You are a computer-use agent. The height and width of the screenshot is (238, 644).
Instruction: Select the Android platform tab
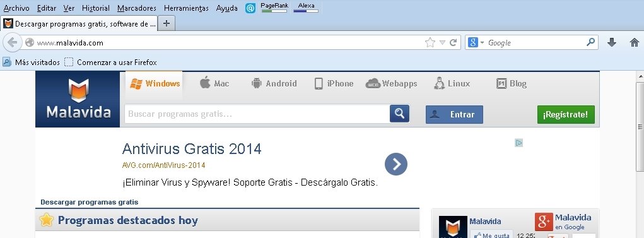tap(274, 83)
